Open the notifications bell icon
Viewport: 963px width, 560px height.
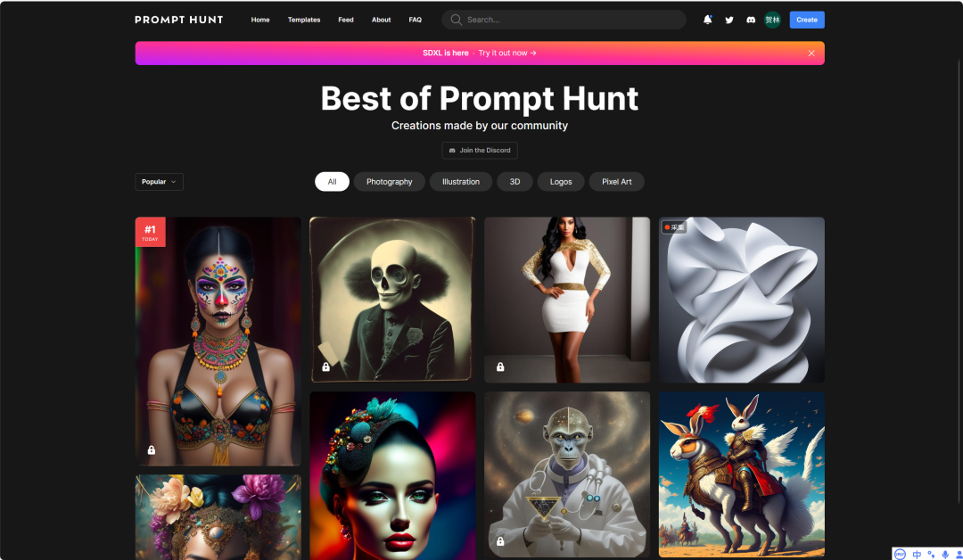pyautogui.click(x=707, y=20)
